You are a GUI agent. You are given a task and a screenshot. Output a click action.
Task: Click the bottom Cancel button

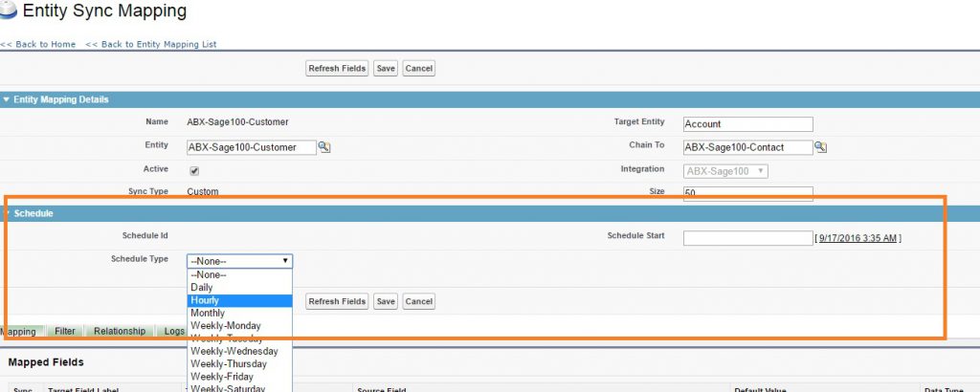tap(418, 301)
